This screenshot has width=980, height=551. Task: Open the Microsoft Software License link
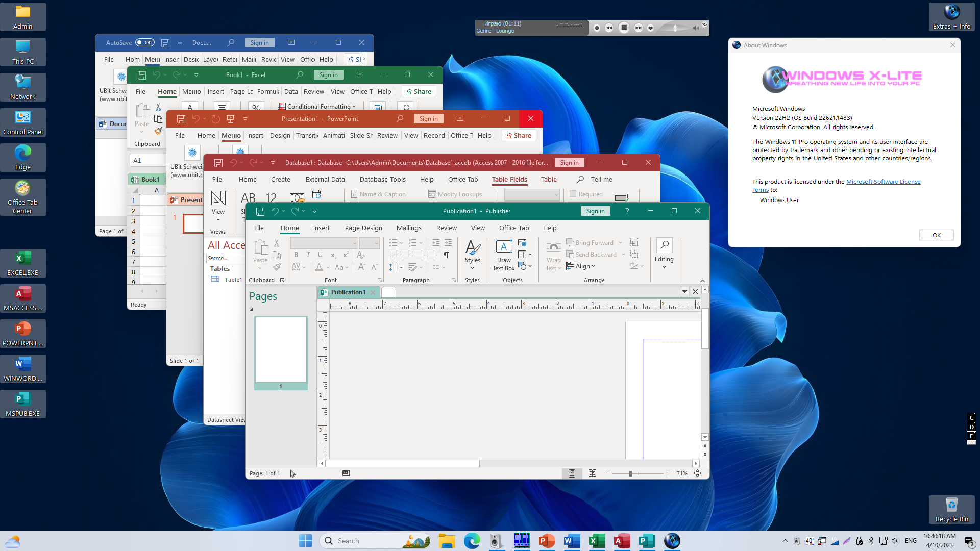pyautogui.click(x=883, y=182)
